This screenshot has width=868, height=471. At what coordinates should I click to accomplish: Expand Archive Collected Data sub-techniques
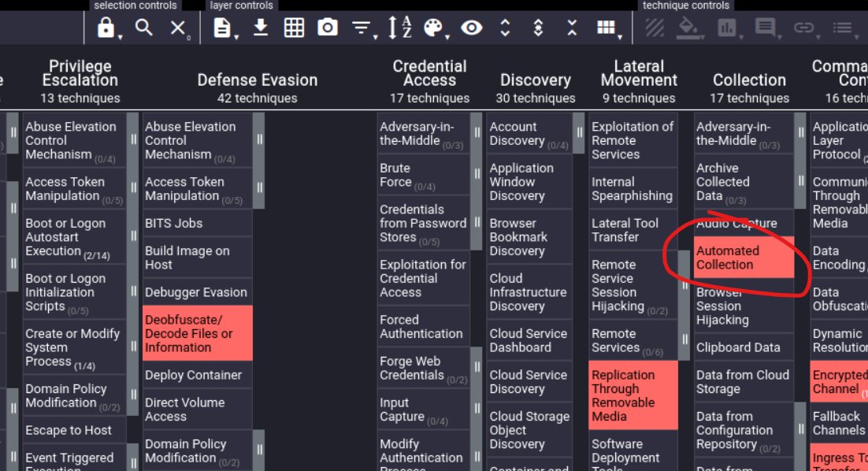(x=800, y=181)
